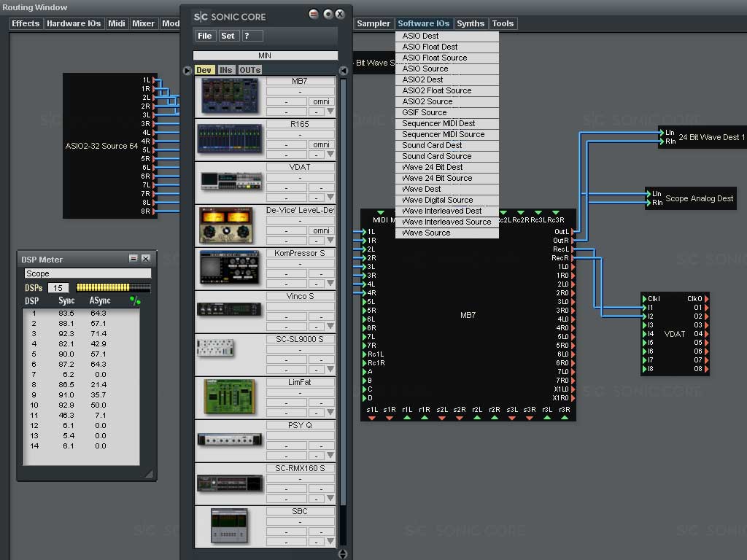The width and height of the screenshot is (747, 560).
Task: Choose Wave Interleaved Dest menu entry
Action: coord(447,211)
